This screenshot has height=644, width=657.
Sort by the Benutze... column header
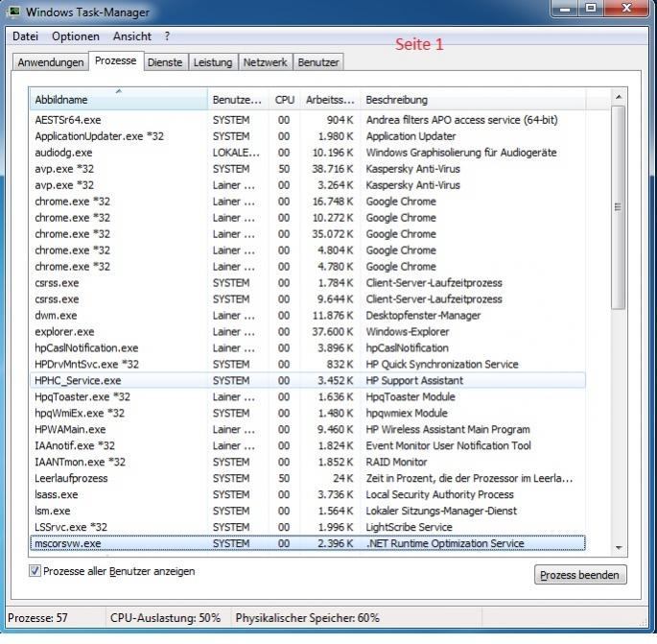tap(238, 100)
